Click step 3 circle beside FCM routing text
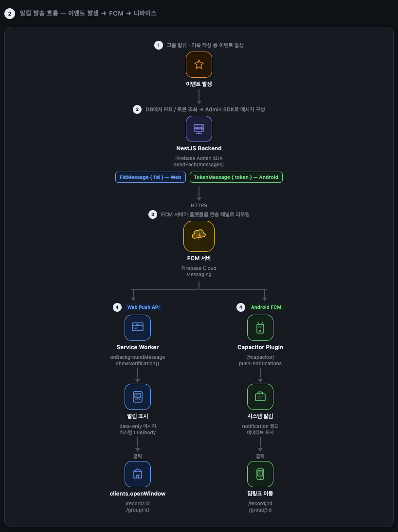 (153, 214)
